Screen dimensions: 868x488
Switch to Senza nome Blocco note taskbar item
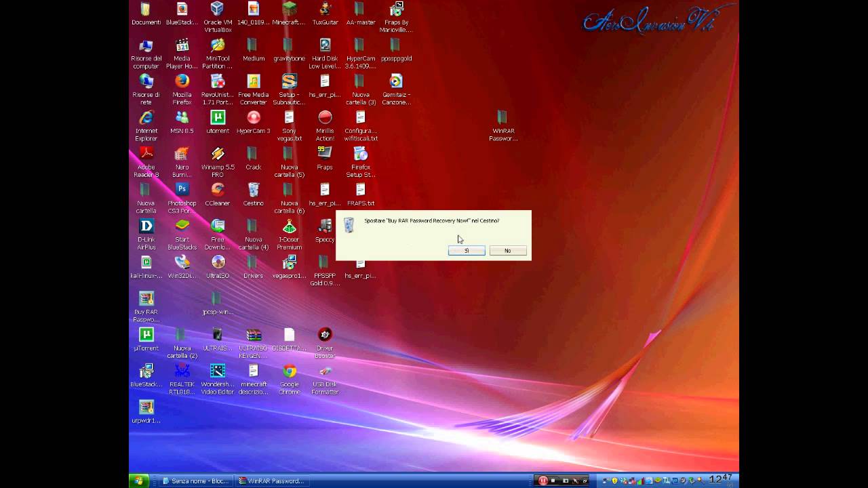196,481
